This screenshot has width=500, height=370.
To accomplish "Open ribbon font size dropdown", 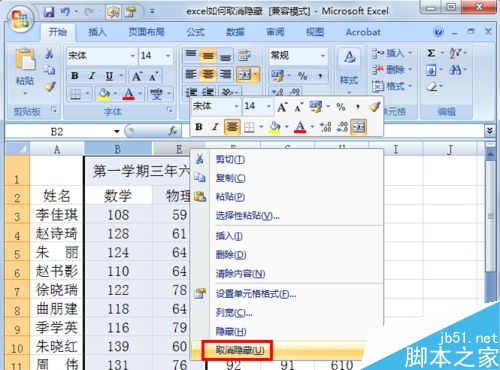I will [168, 55].
